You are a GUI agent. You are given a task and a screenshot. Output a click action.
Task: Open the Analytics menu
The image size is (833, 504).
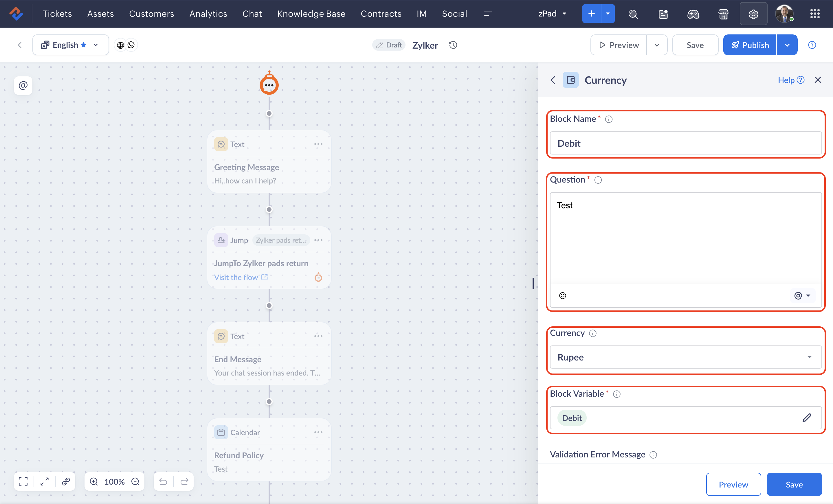(208, 14)
